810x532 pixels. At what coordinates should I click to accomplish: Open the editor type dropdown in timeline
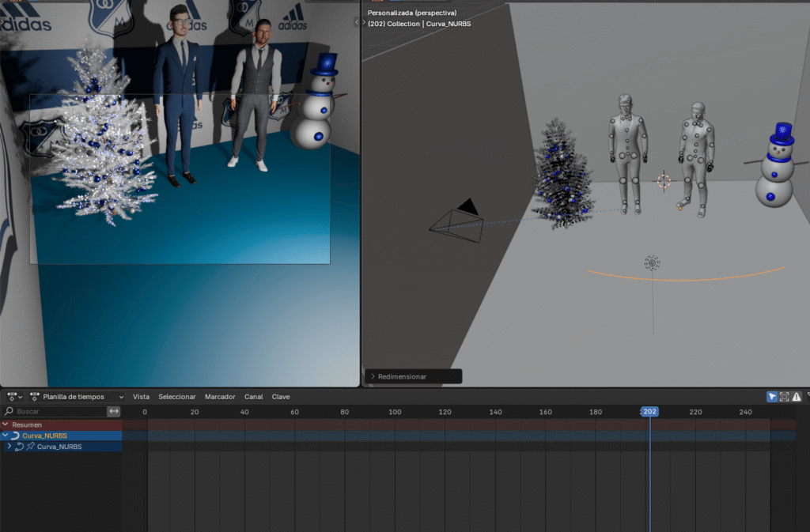click(14, 397)
